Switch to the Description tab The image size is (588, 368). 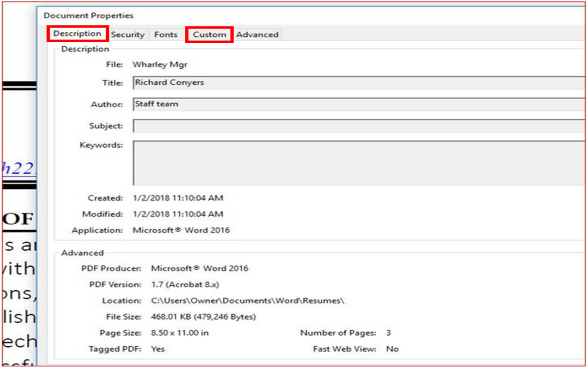point(77,34)
